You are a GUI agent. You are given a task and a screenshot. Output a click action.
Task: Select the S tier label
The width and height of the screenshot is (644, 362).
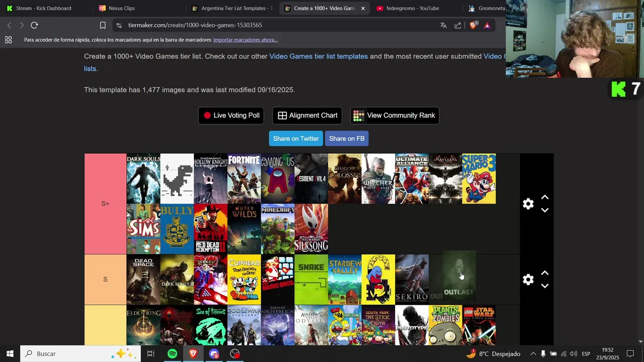tap(105, 280)
